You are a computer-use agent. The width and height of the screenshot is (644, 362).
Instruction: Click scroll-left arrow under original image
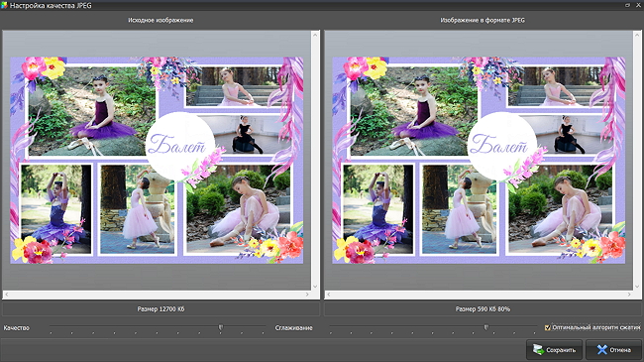pos(6,295)
